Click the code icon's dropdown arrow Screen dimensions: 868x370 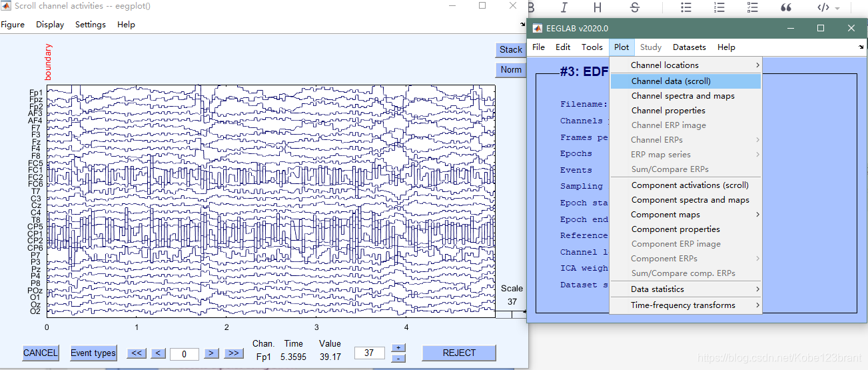click(x=837, y=8)
